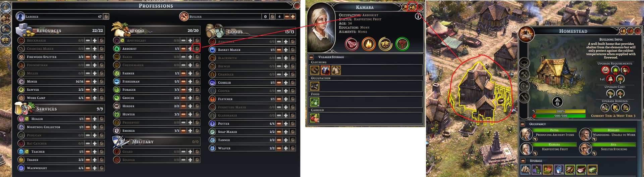644x177 pixels.
Task: Collapse the Occupancy section
Action: (523, 124)
